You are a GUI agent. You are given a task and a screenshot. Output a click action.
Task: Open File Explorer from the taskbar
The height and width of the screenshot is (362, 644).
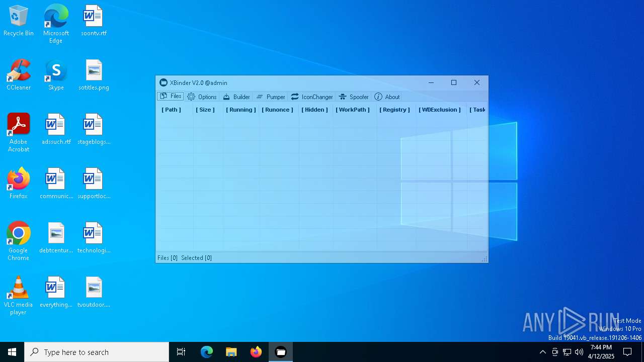[x=231, y=352]
